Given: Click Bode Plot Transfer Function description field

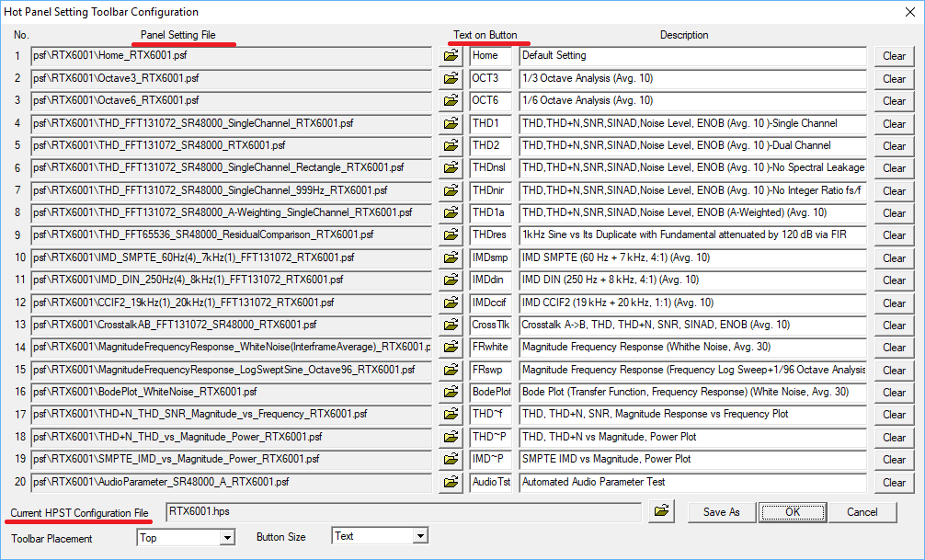Looking at the screenshot, I should (x=692, y=393).
